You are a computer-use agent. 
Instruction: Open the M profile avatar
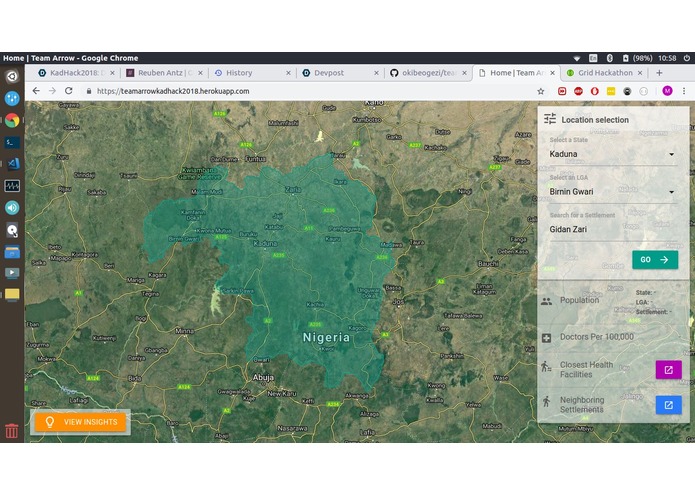(667, 91)
